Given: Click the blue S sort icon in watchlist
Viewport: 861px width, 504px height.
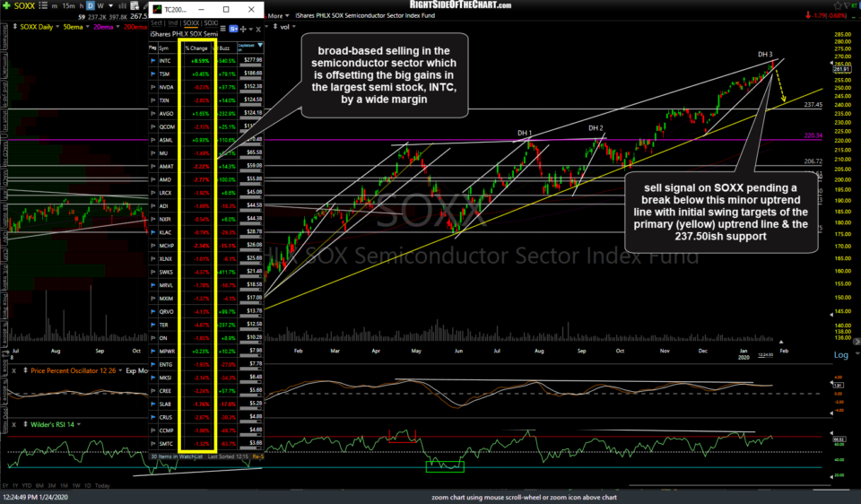Looking at the screenshot, I should [233, 29].
